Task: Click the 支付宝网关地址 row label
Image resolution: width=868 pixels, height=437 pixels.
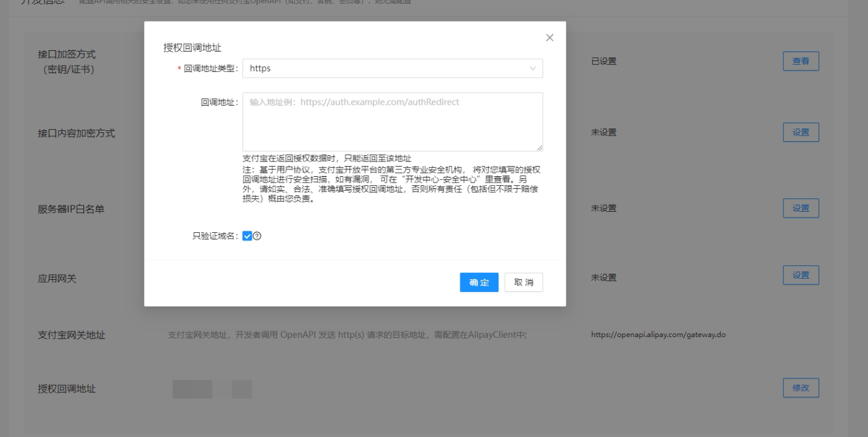Action: (71, 335)
